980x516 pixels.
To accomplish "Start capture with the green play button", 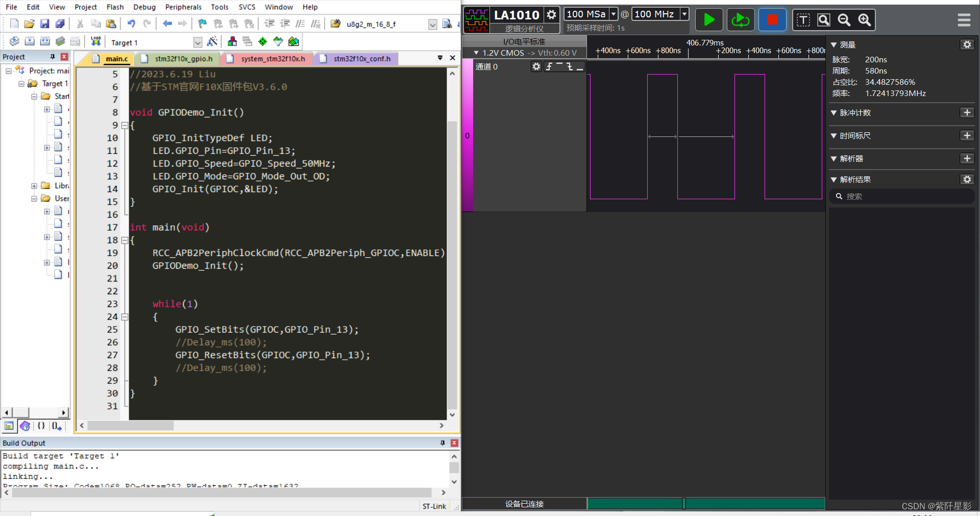I will pos(709,20).
